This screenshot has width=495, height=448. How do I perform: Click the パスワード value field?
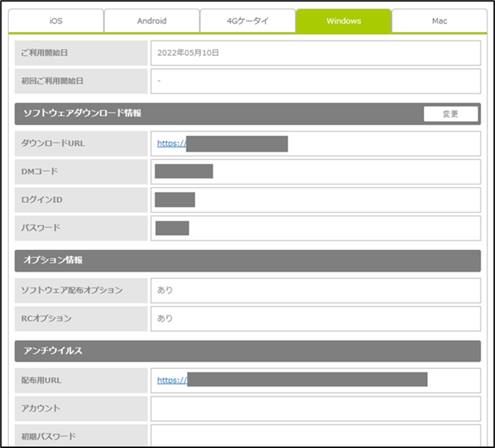tap(315, 228)
